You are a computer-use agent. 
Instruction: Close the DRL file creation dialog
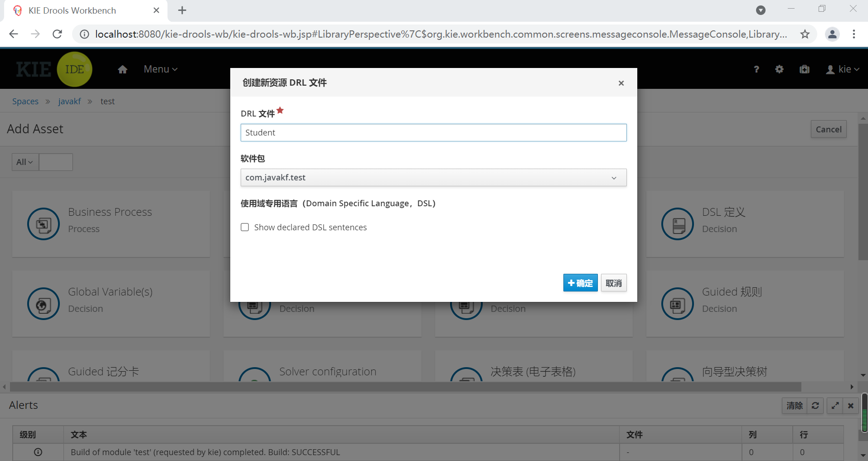click(x=621, y=83)
